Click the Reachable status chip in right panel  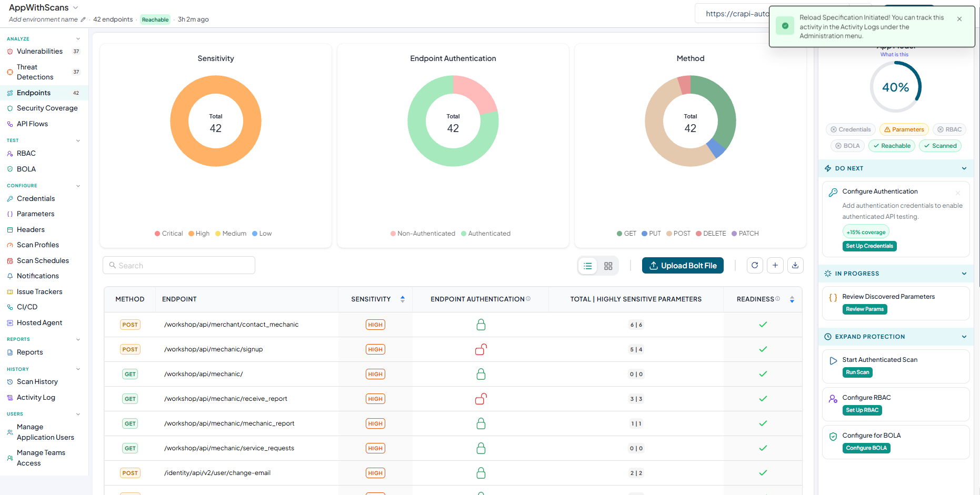tap(892, 146)
